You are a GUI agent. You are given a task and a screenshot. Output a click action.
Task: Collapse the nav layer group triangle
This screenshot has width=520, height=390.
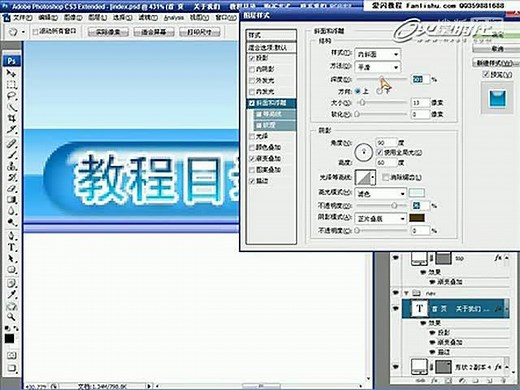[x=407, y=293]
